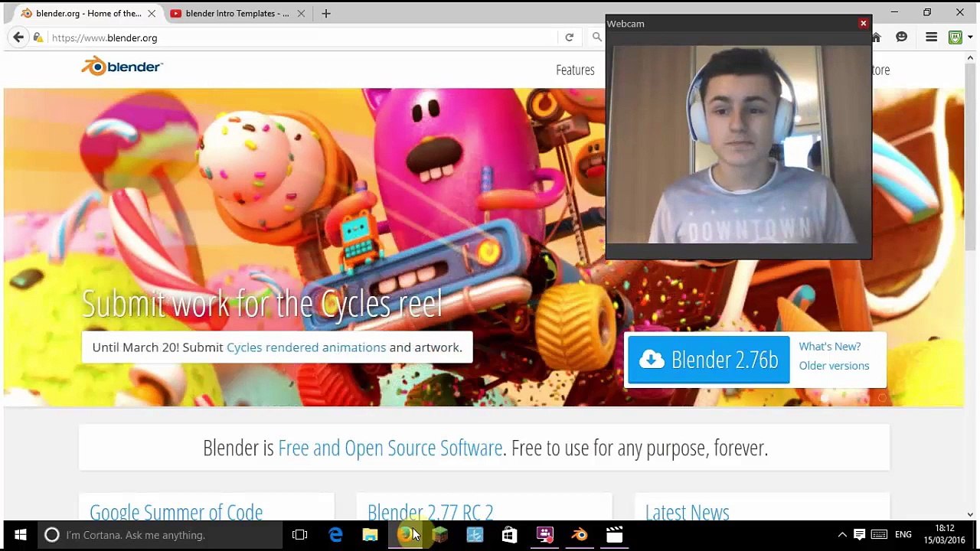This screenshot has height=551, width=980.
Task: Open the Windows Store taskbar icon
Action: [x=509, y=535]
